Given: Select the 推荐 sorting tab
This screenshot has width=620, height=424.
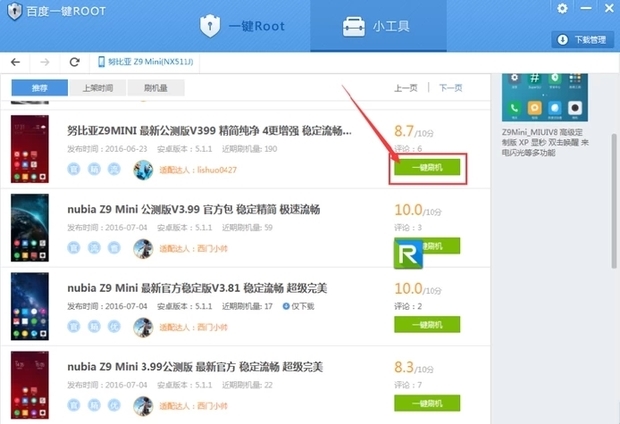Looking at the screenshot, I should pos(40,88).
